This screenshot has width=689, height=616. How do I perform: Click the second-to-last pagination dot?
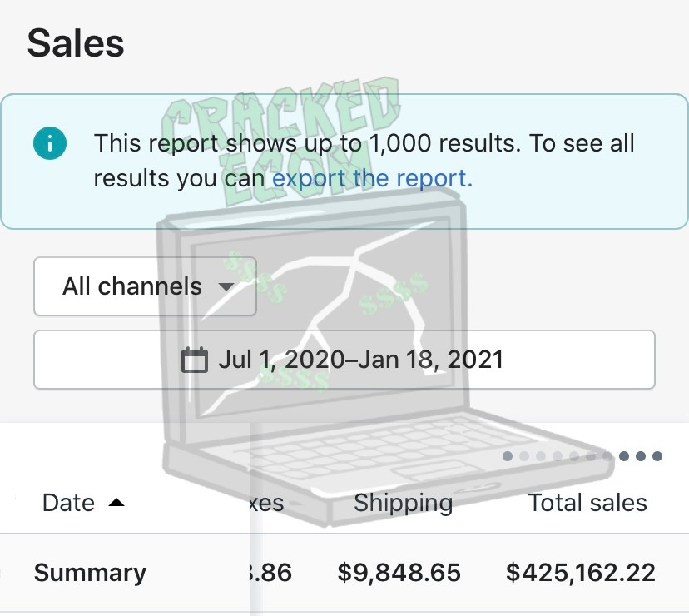(641, 456)
